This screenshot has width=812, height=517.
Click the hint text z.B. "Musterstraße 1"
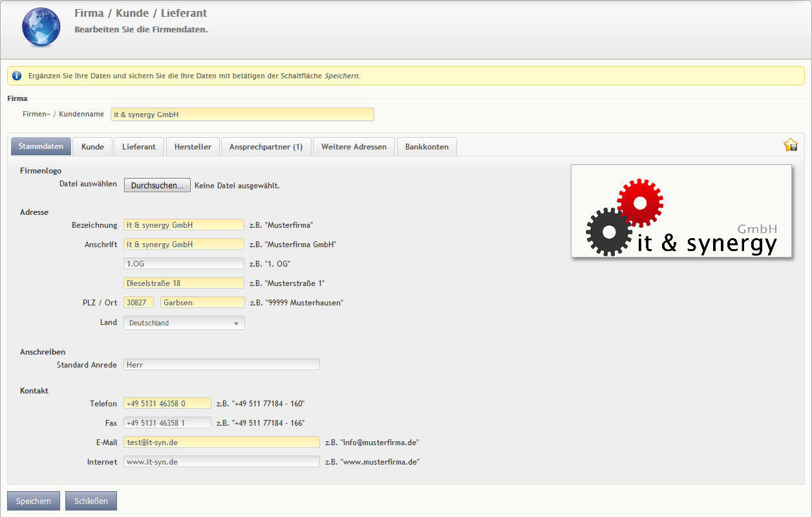[x=287, y=283]
